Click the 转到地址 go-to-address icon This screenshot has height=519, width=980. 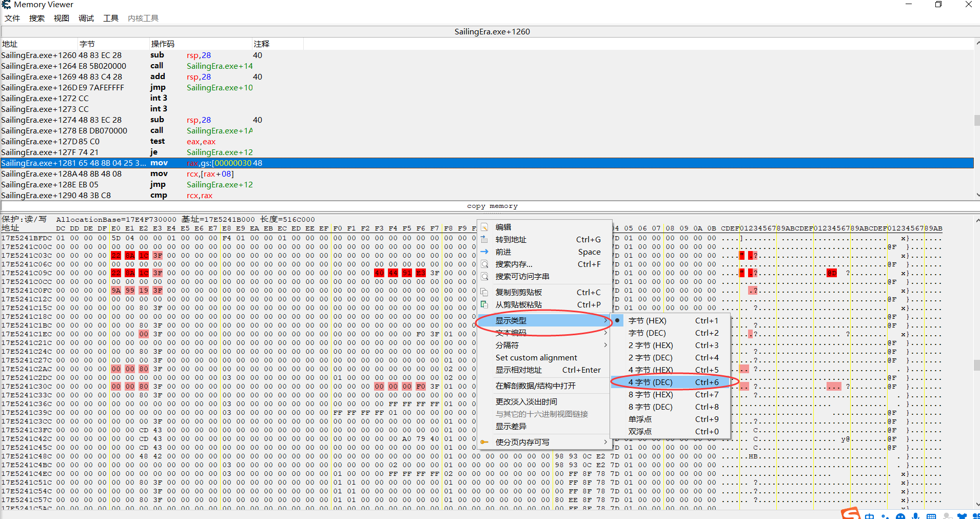click(x=484, y=239)
